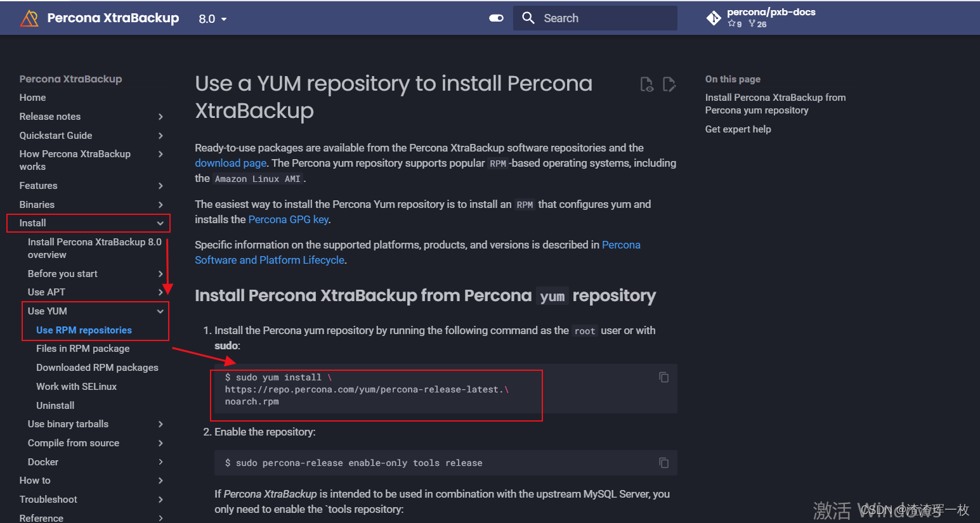Expand the Quickstart Guide section
Viewport: 980px width, 523px height.
[x=160, y=136]
